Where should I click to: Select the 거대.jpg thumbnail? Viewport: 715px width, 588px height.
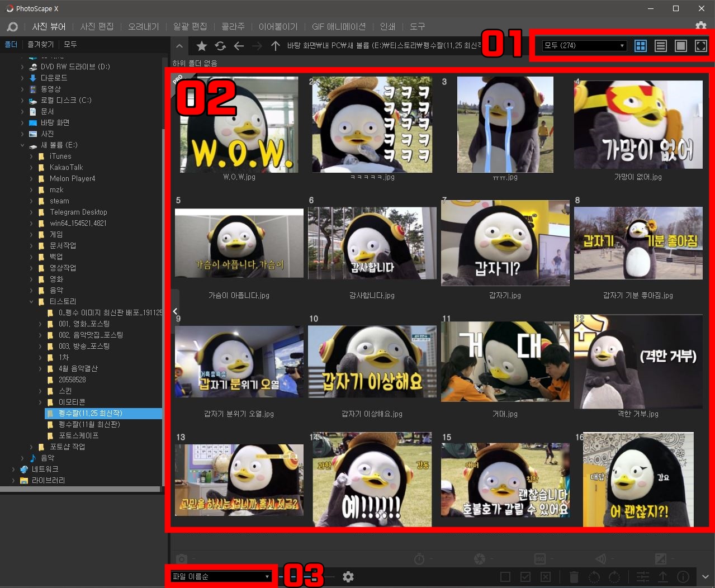505,362
